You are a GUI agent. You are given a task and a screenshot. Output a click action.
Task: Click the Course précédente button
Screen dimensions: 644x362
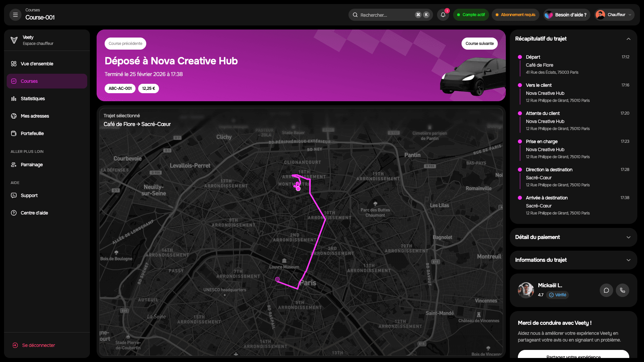[x=125, y=44]
